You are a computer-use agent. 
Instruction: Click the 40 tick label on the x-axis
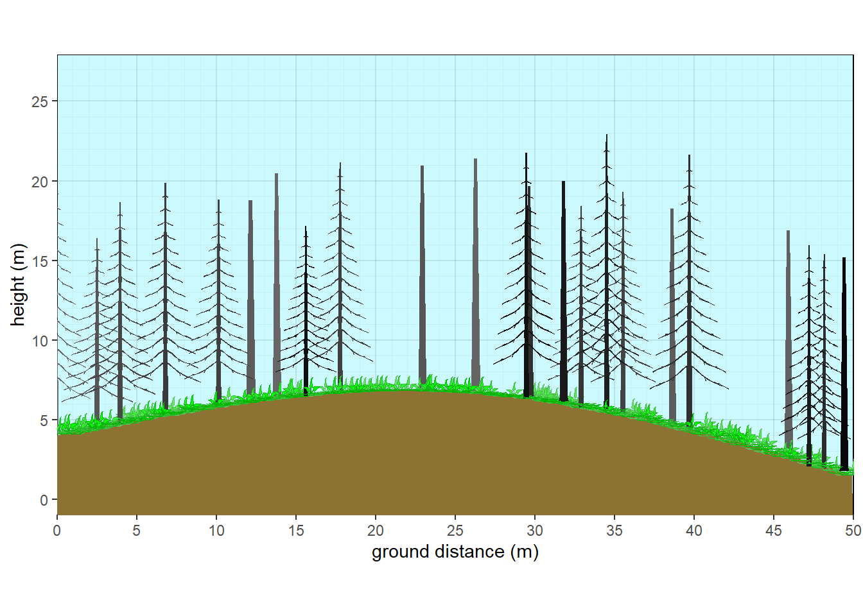693,531
